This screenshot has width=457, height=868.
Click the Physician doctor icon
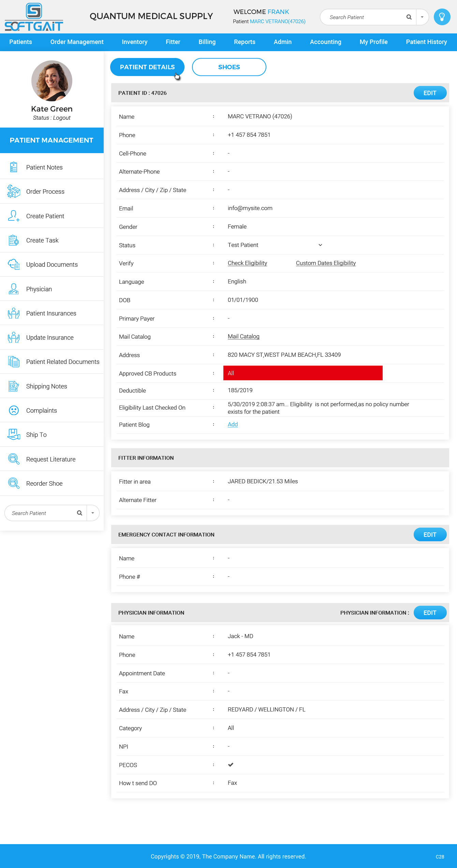pyautogui.click(x=14, y=289)
